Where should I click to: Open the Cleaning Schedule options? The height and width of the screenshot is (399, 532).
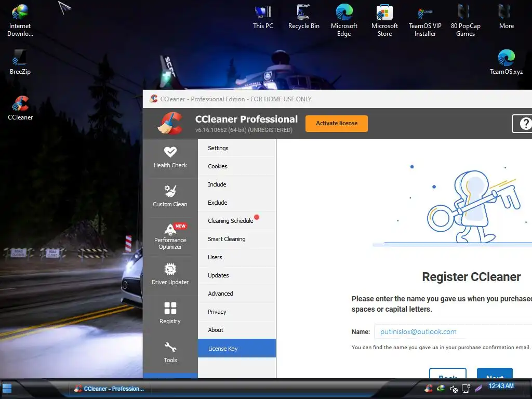[x=237, y=221]
